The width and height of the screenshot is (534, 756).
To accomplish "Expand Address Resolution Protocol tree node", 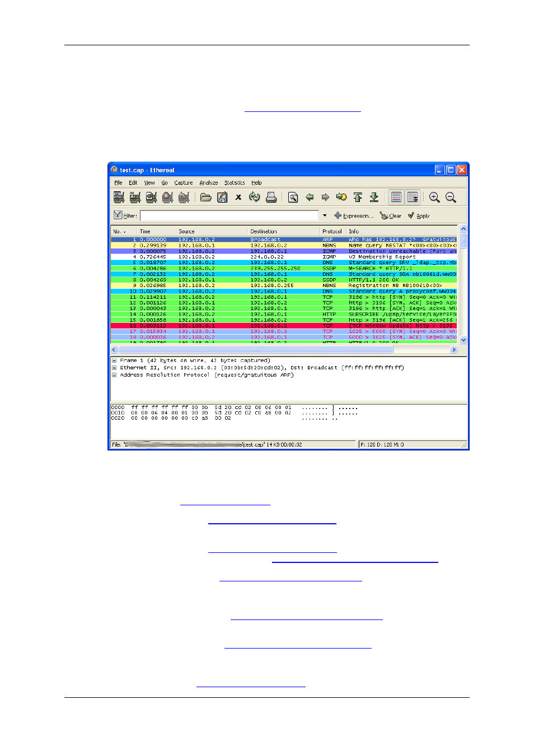I will [x=114, y=375].
